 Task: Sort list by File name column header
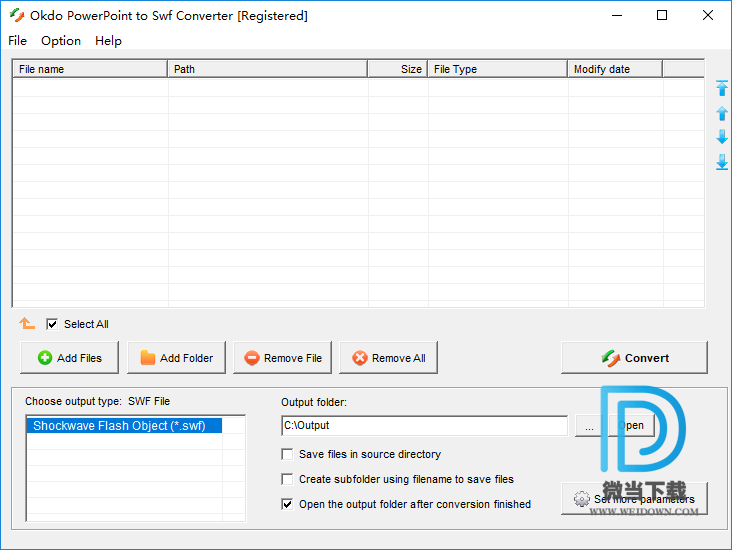90,69
